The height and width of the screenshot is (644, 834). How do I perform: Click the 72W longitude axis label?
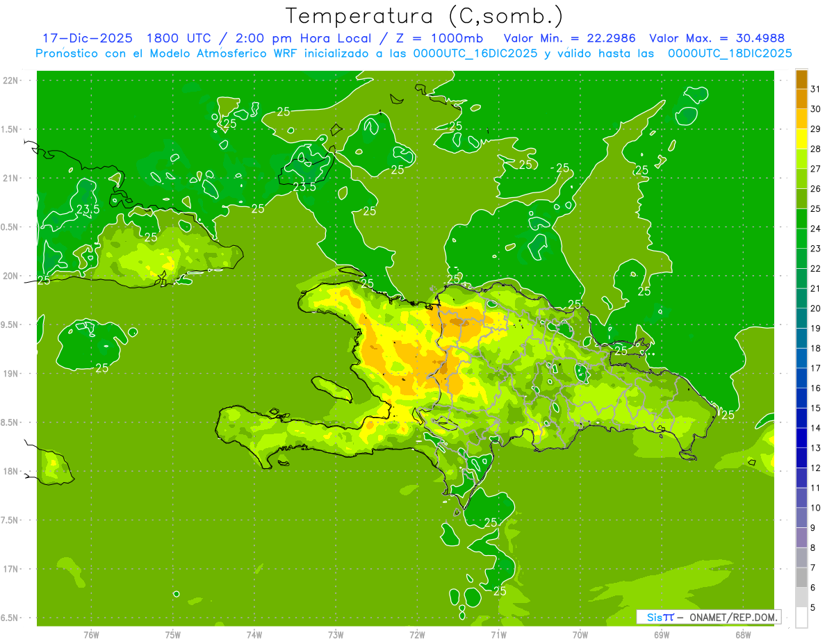tap(417, 634)
